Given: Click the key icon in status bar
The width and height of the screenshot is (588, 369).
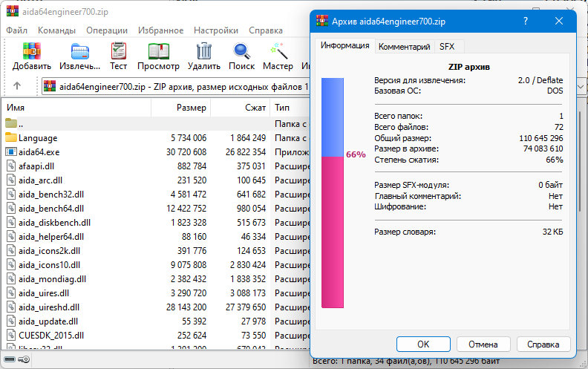Looking at the screenshot, I should click(x=24, y=359).
